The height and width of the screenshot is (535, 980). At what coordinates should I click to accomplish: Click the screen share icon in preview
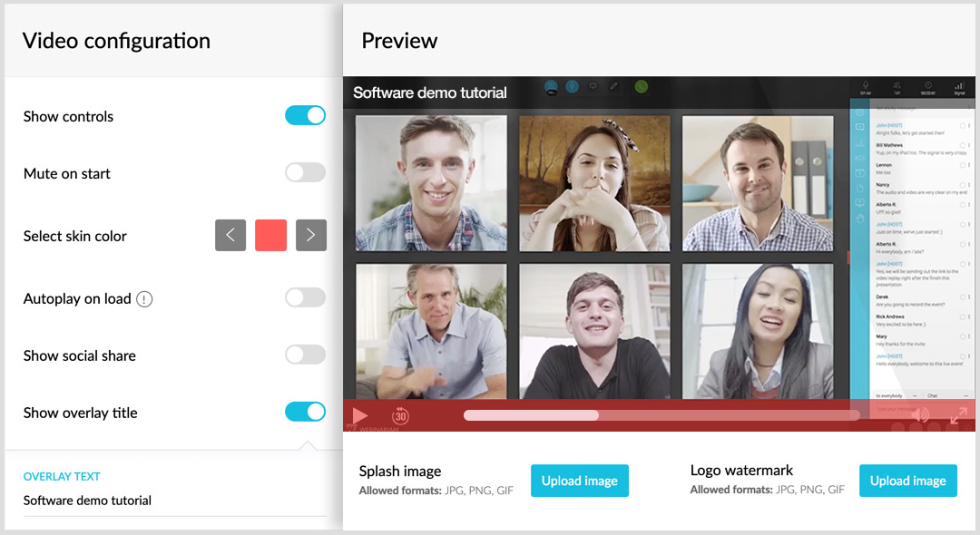[x=593, y=86]
